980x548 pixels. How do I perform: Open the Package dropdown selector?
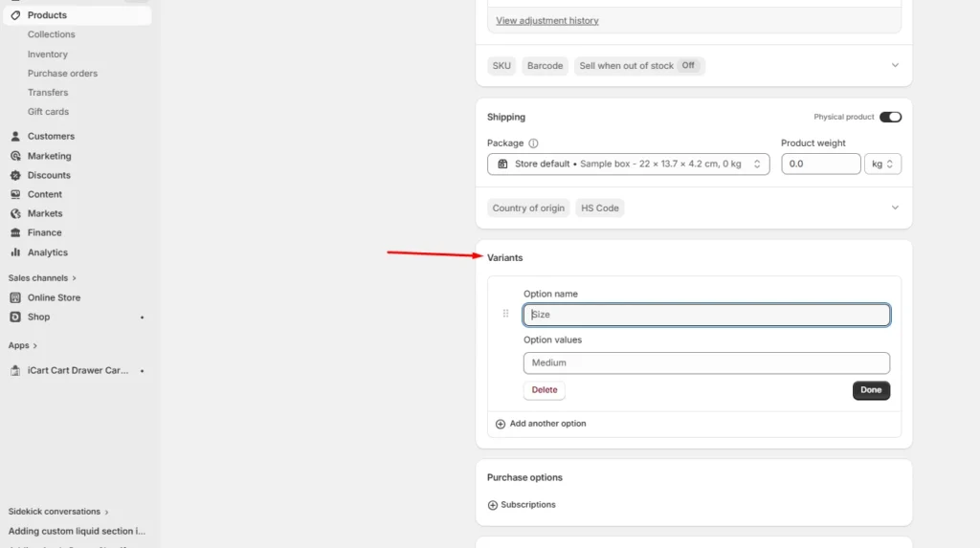point(628,164)
